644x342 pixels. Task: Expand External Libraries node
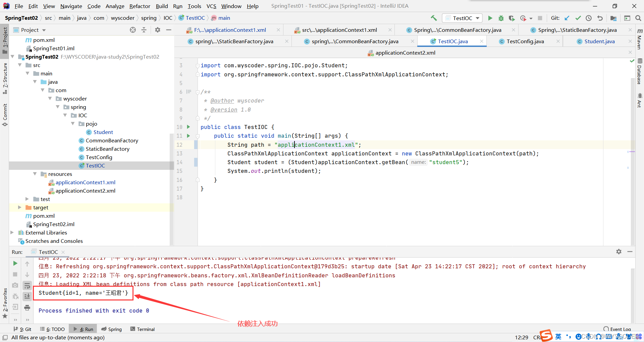(x=12, y=232)
